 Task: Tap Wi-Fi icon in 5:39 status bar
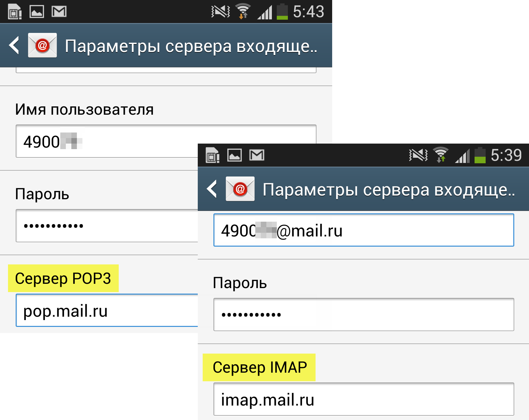tap(441, 155)
